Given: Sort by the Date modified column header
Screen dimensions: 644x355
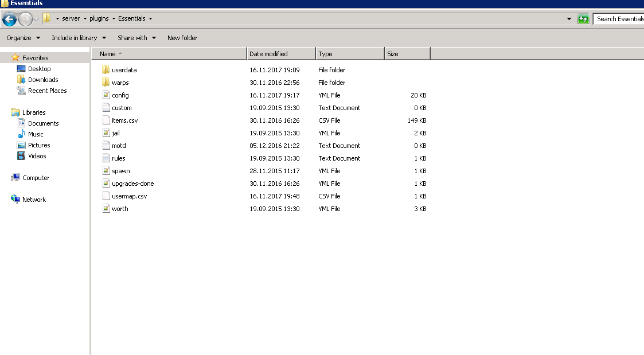Looking at the screenshot, I should 282,54.
